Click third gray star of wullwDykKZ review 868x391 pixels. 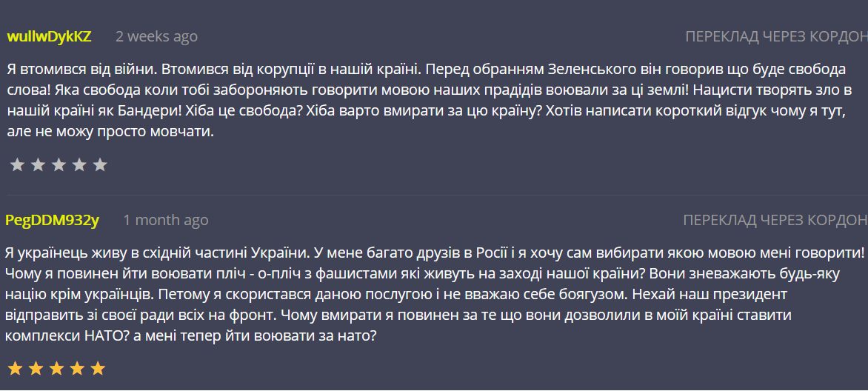click(x=59, y=165)
